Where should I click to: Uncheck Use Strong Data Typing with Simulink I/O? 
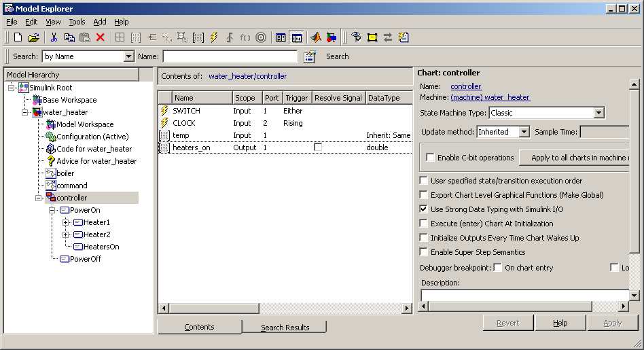coord(423,209)
